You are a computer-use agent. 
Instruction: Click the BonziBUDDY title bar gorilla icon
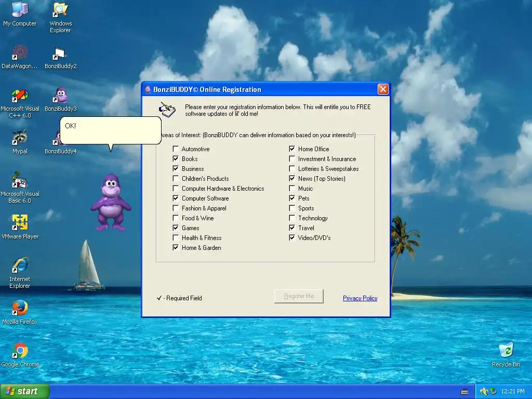[x=148, y=89]
